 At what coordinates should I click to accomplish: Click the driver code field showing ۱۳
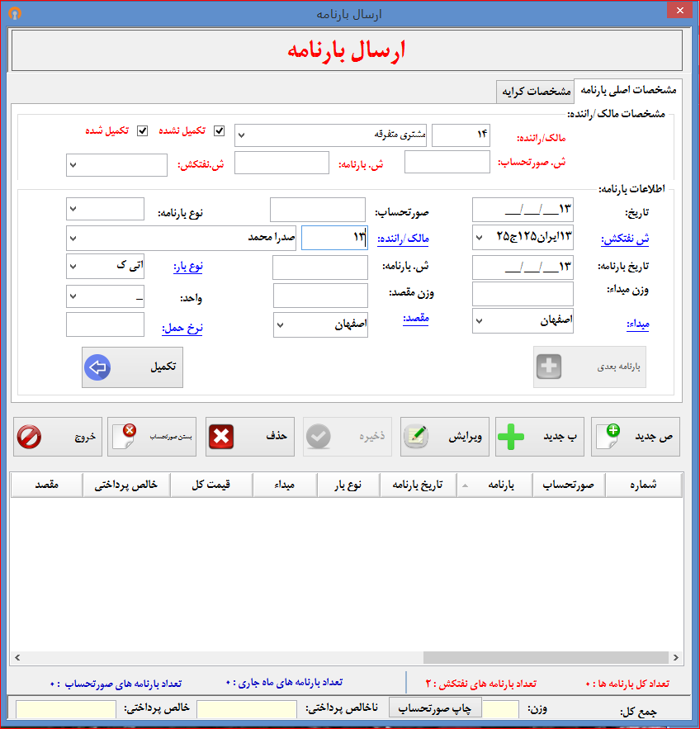[334, 238]
